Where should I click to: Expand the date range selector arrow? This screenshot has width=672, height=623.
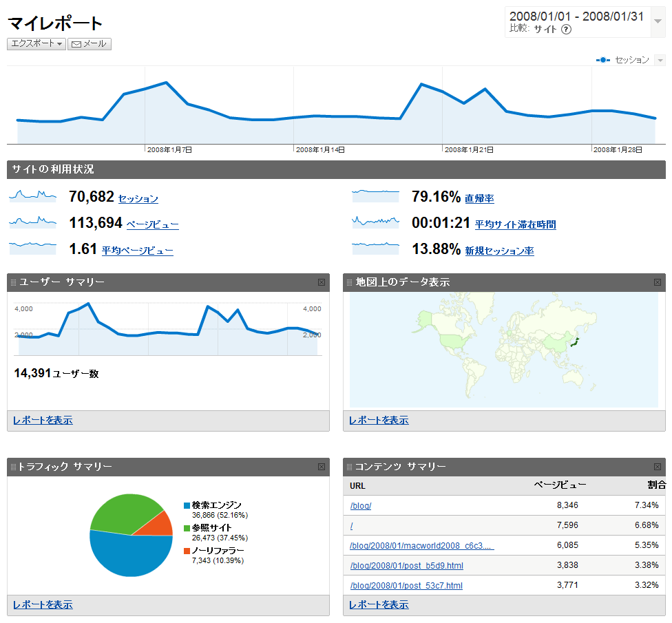(658, 21)
